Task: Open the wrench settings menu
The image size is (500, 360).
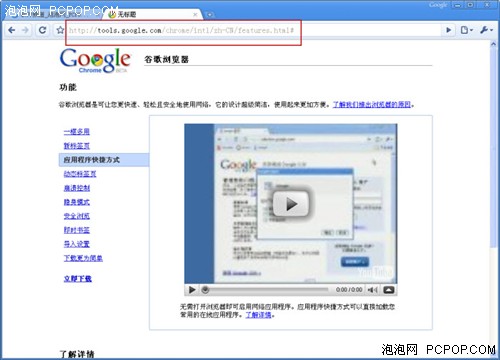Action: point(487,30)
